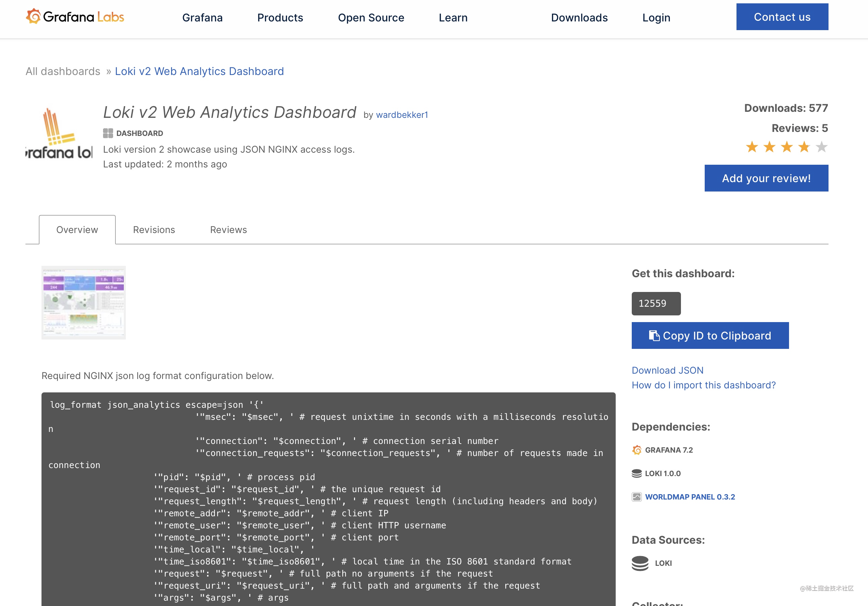Switch to the Revisions tab
The height and width of the screenshot is (606, 868).
tap(154, 229)
